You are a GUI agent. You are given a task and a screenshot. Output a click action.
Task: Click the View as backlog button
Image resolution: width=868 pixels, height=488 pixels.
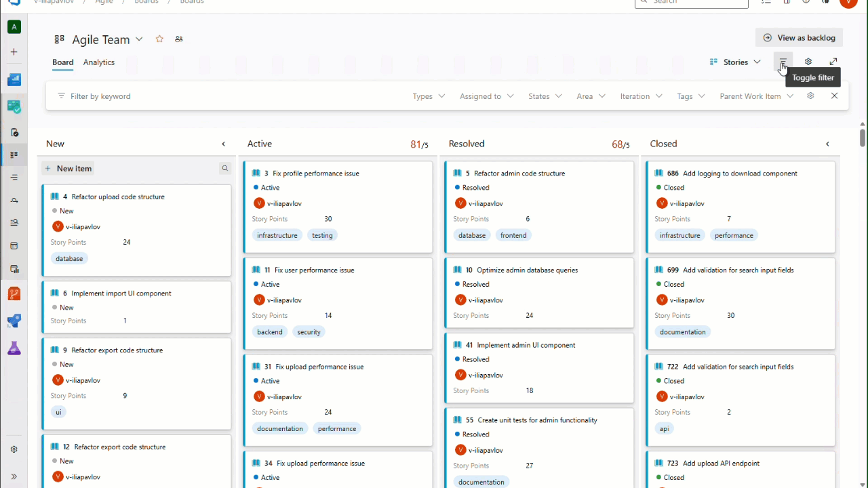[799, 37]
